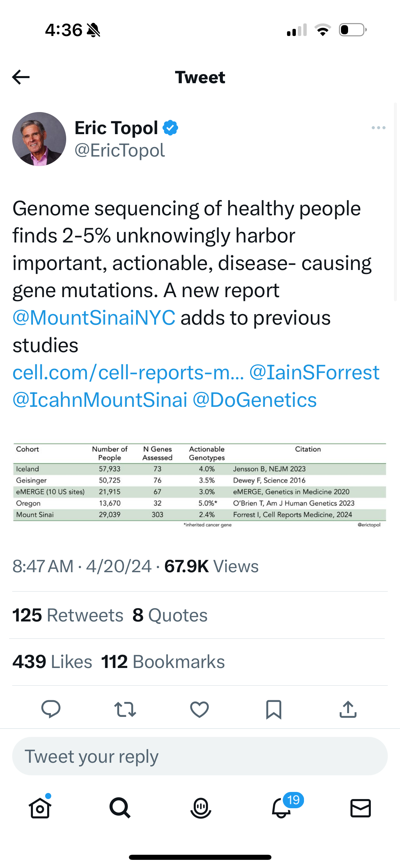View the cohort table image
Viewport: 400px width, 868px height.
coord(199,486)
